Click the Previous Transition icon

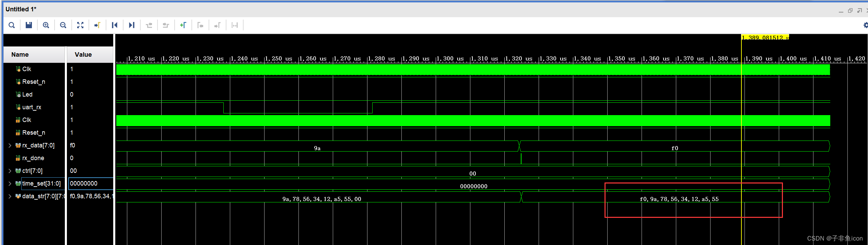(149, 25)
